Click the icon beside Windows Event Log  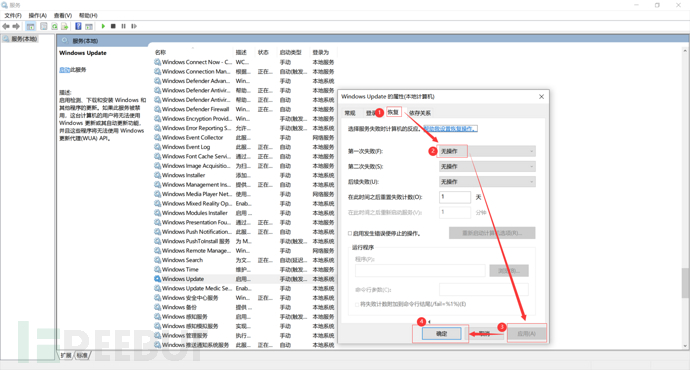click(157, 147)
